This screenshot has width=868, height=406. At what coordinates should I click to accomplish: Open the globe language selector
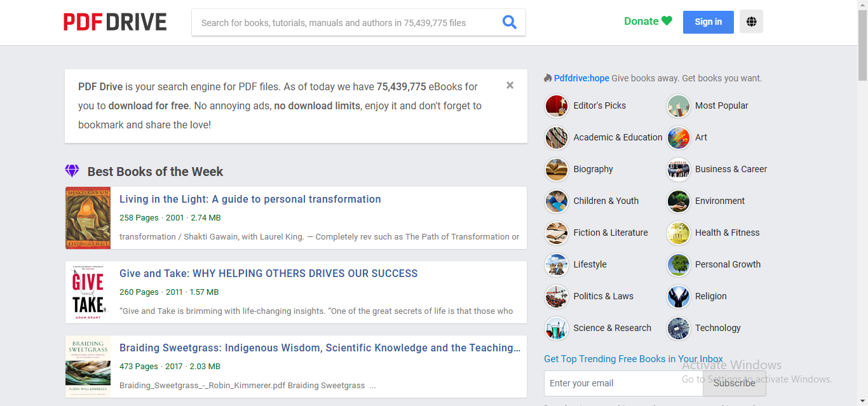tap(751, 22)
